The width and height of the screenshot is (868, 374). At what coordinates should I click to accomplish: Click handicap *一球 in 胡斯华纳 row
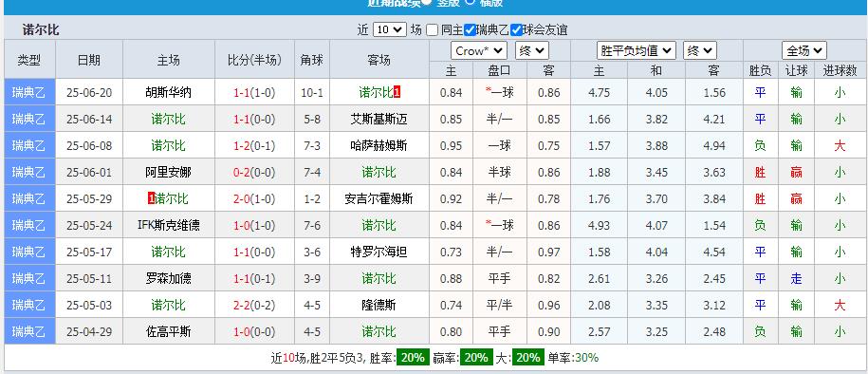[x=499, y=92]
